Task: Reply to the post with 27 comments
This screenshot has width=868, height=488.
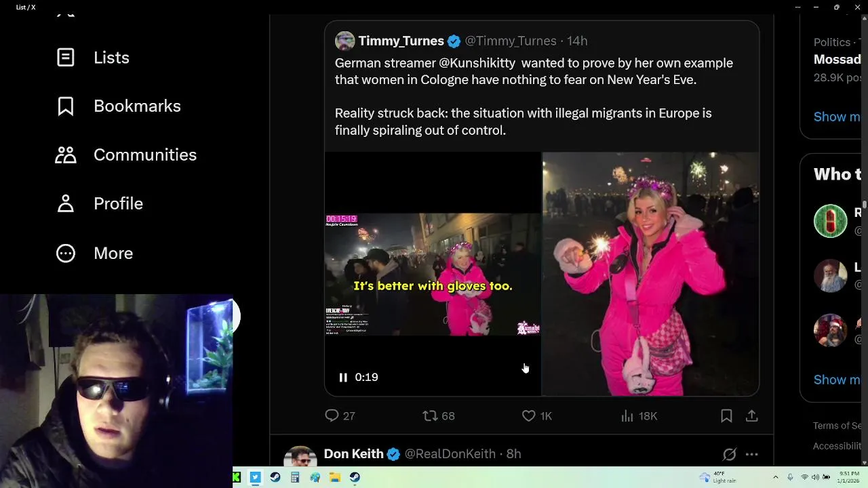Action: pyautogui.click(x=332, y=415)
